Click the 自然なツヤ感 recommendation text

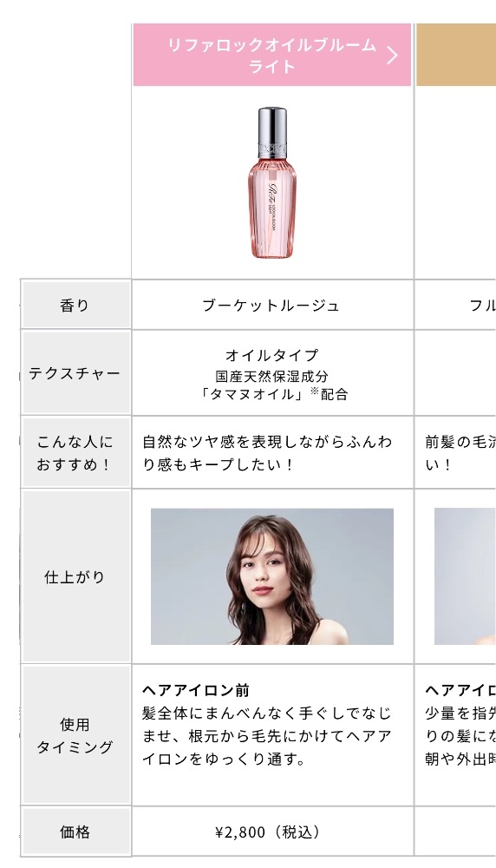pos(268,453)
